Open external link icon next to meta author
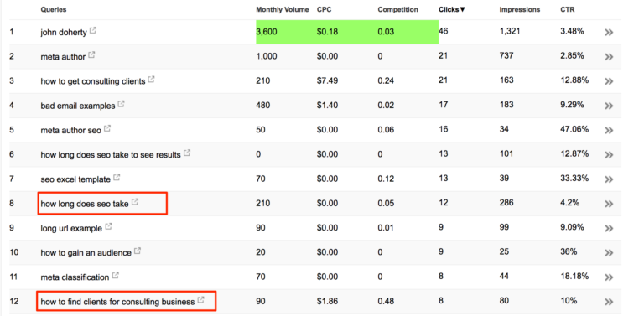The image size is (644, 316). pos(91,54)
